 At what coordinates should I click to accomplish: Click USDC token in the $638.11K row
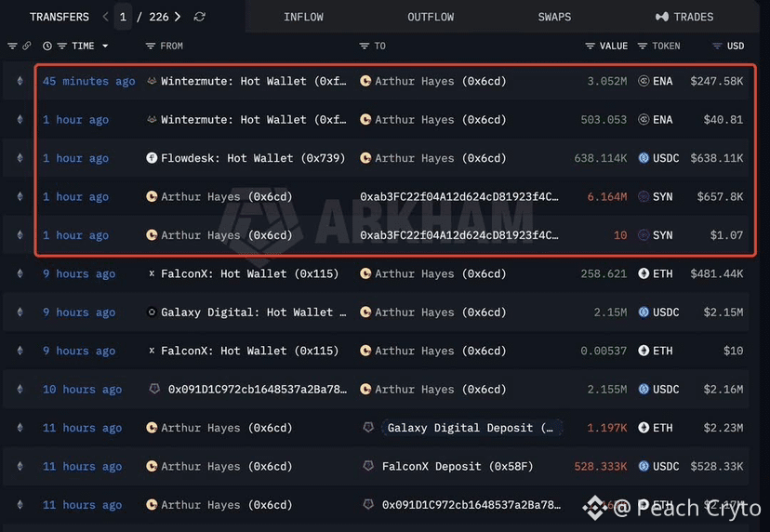tap(658, 158)
